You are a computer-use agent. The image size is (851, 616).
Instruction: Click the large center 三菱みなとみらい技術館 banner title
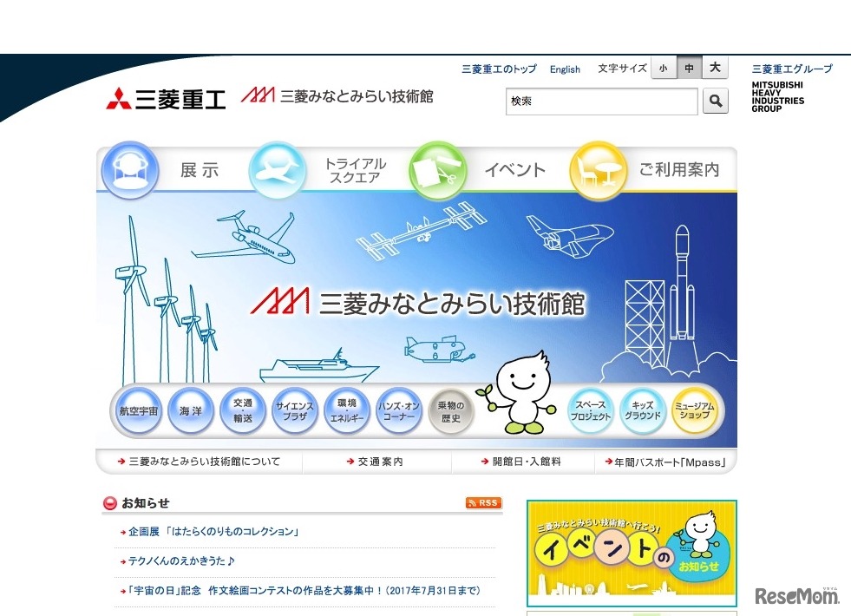pyautogui.click(x=418, y=302)
